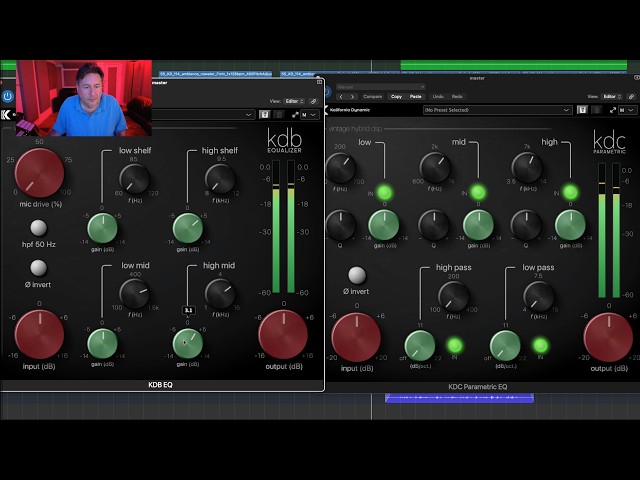Click the KDC output (dB) knob
Image resolution: width=640 pixels, height=480 pixels.
608,337
